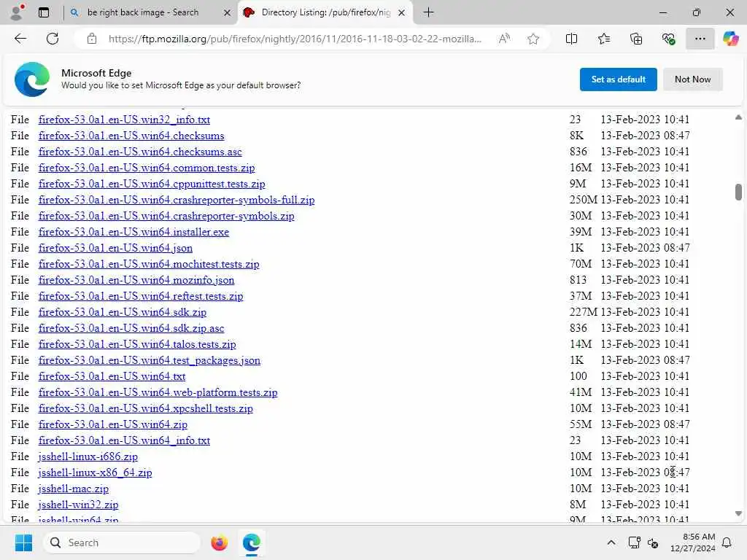Download jsshell-win32.zip link
Image resolution: width=747 pixels, height=560 pixels.
pos(78,505)
